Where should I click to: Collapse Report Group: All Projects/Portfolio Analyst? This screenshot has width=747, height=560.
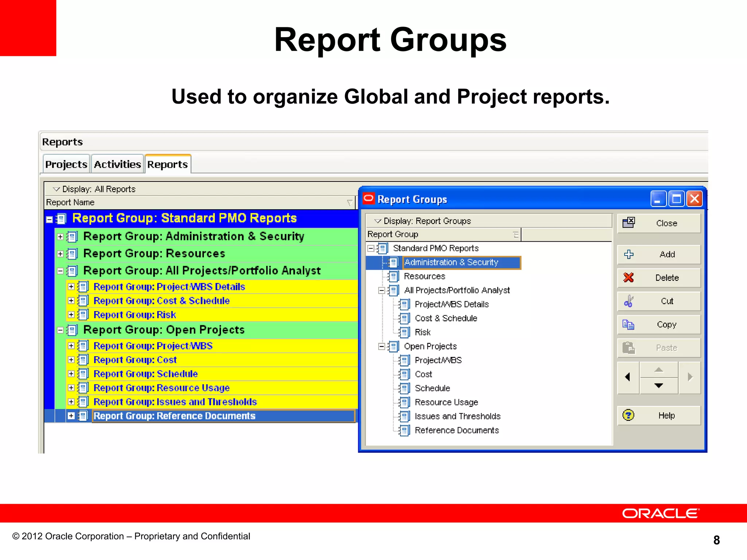[60, 271]
